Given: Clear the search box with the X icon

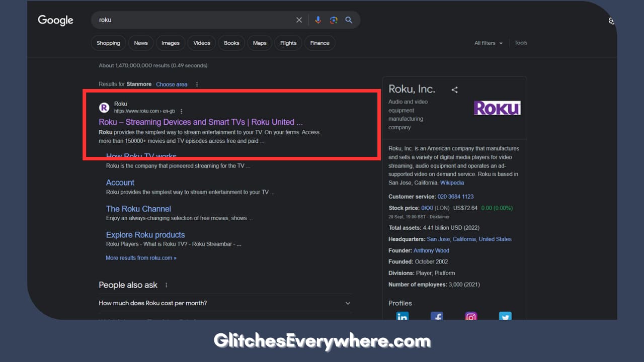Looking at the screenshot, I should tap(299, 20).
